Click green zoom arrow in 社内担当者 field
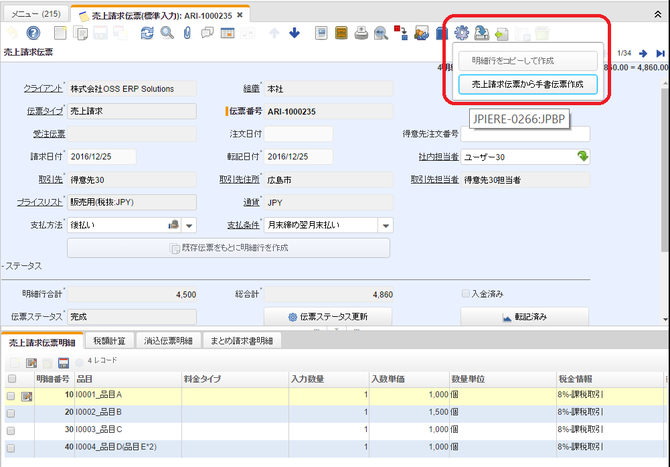The image size is (670, 467). pos(582,156)
